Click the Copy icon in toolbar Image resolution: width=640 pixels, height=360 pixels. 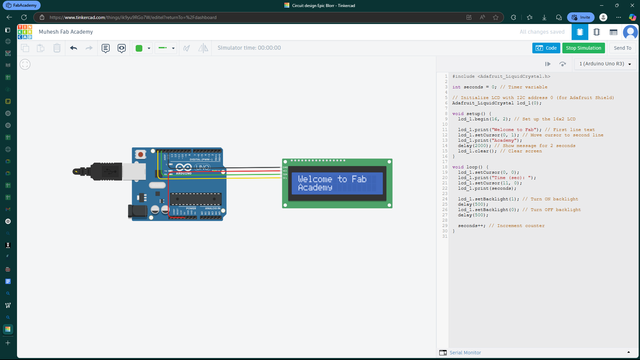[25, 48]
